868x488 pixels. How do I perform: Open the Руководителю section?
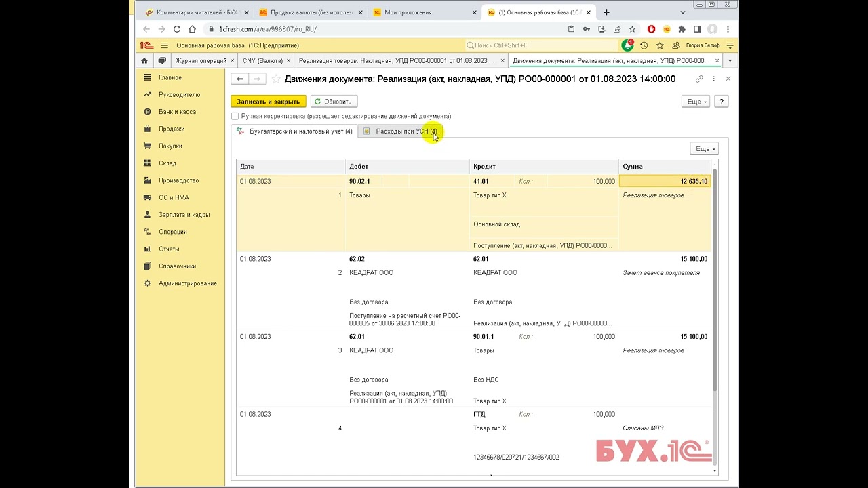[x=179, y=95]
